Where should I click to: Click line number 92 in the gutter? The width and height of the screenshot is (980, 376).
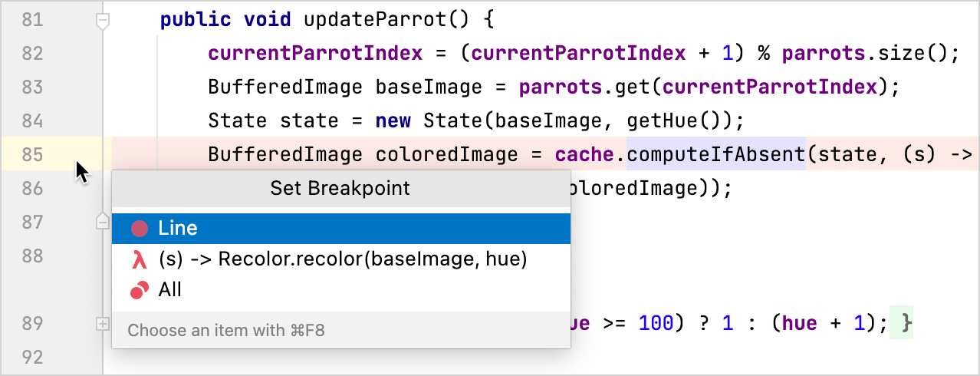click(x=32, y=357)
